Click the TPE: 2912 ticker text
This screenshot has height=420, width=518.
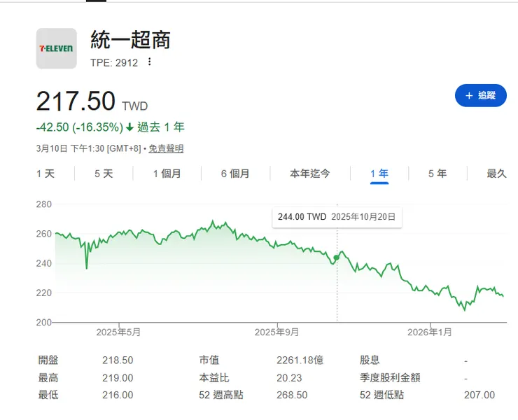point(114,63)
